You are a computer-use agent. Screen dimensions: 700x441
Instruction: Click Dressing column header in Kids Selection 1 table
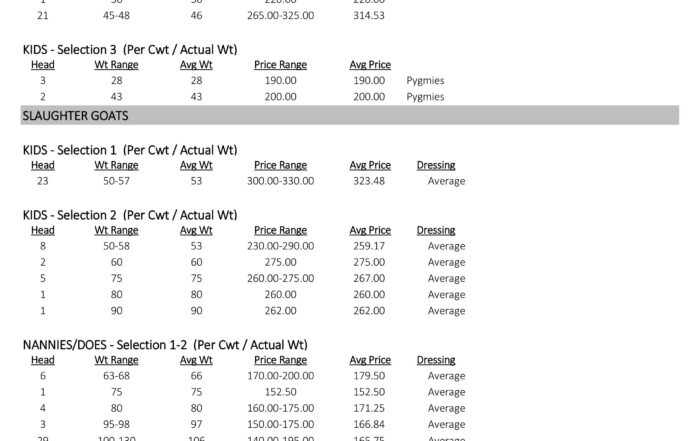(x=436, y=165)
